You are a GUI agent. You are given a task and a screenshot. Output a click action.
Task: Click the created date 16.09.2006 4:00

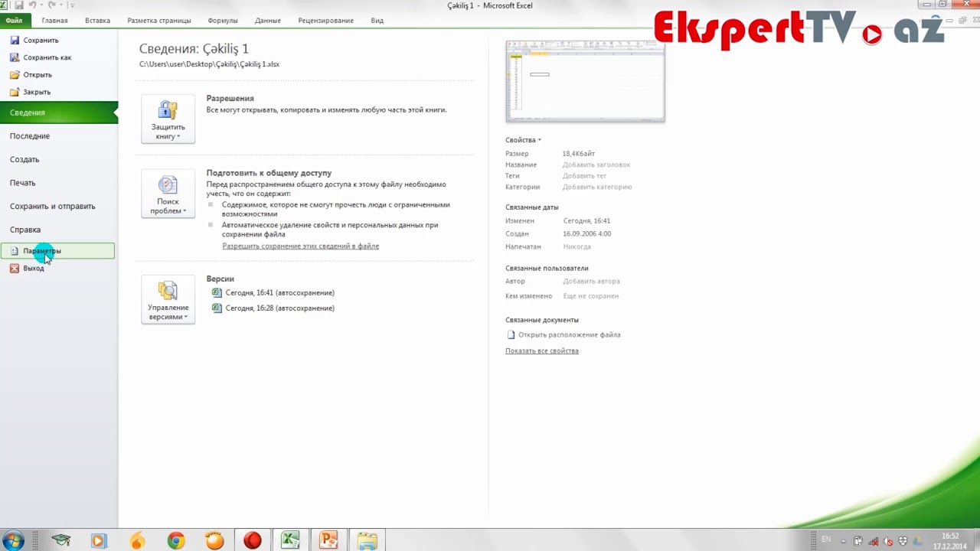[x=587, y=234]
